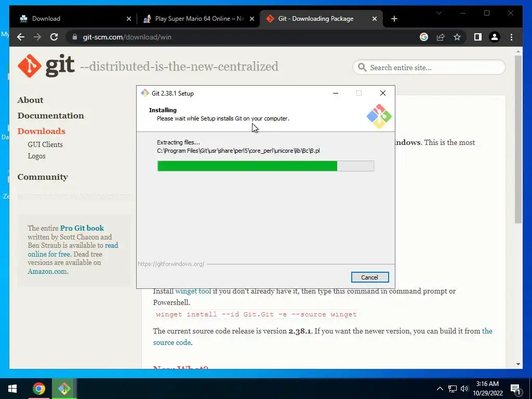This screenshot has width=532, height=399.
Task: Open the Chrome profile avatar
Action: [x=495, y=37]
